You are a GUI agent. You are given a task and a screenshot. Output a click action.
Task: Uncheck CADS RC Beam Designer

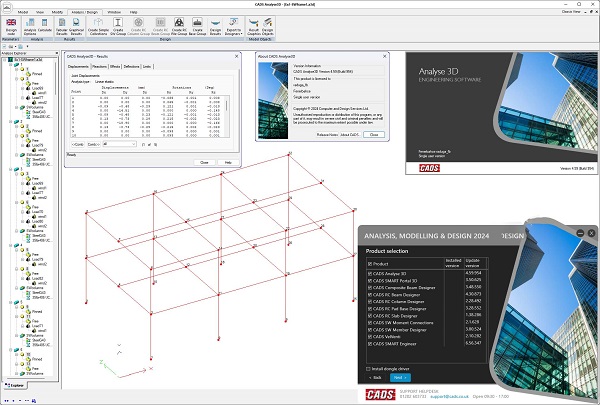[x=370, y=295]
